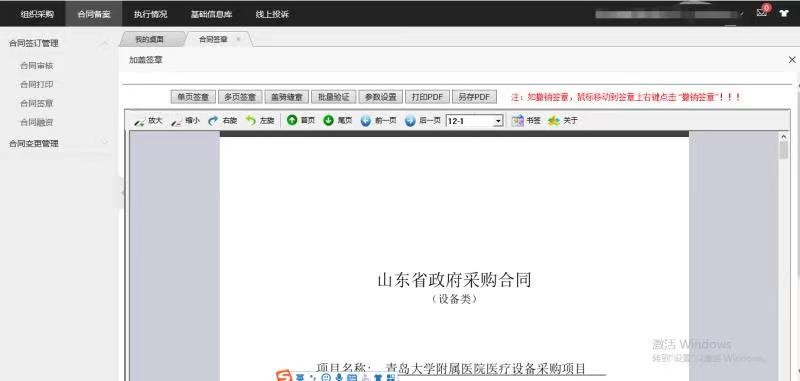Image resolution: width=800 pixels, height=381 pixels.
Task: Click the 盖骑缝章 button
Action: 287,97
